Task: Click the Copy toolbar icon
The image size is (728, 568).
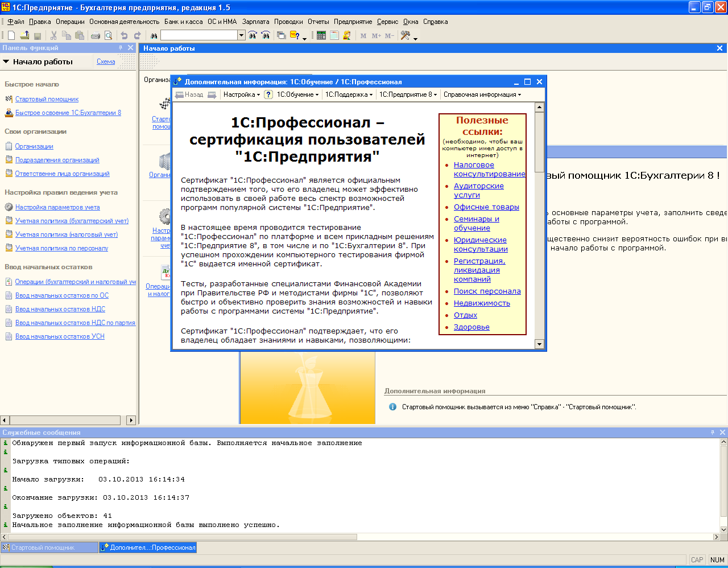Action: coord(67,35)
